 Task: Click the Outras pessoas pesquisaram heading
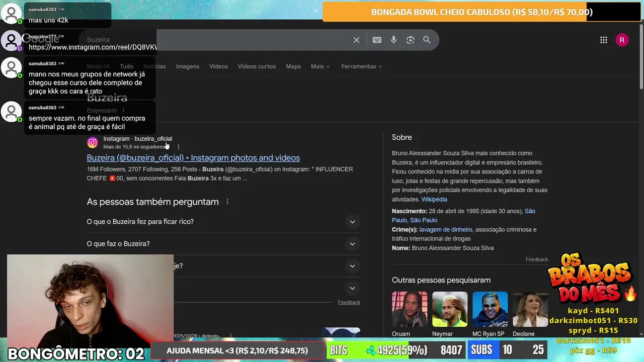[441, 280]
